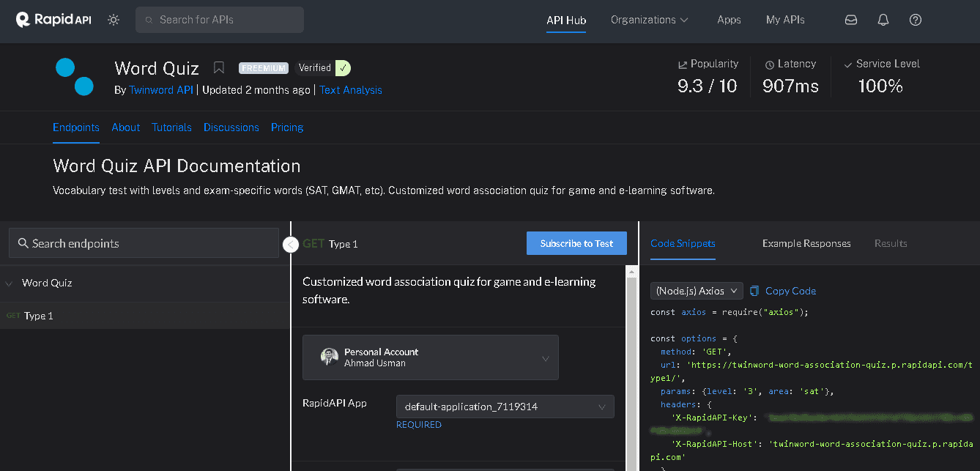
Task: Switch to the Results tab
Action: coord(891,243)
